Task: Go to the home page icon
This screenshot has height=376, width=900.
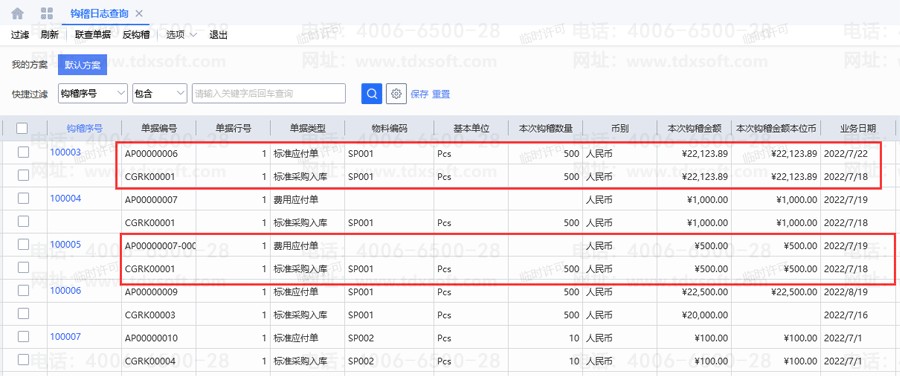Action: click(17, 13)
